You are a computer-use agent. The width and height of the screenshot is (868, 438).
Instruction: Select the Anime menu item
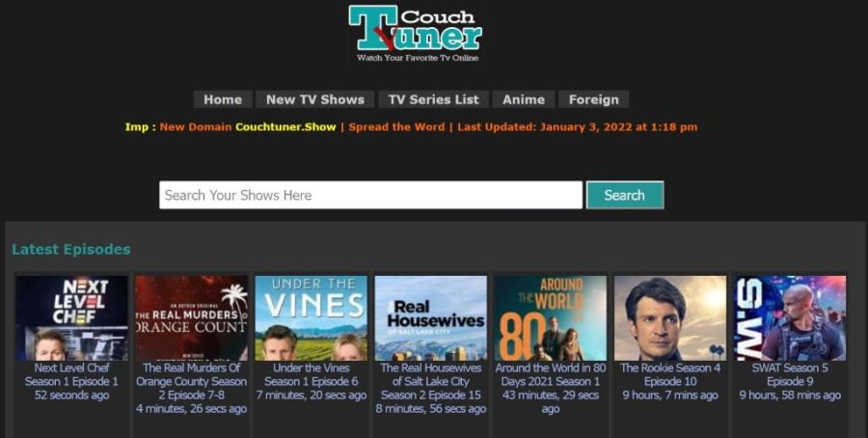pyautogui.click(x=524, y=99)
